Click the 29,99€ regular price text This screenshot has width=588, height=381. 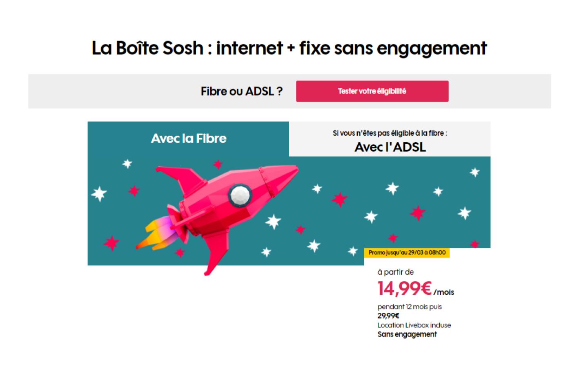(x=388, y=316)
